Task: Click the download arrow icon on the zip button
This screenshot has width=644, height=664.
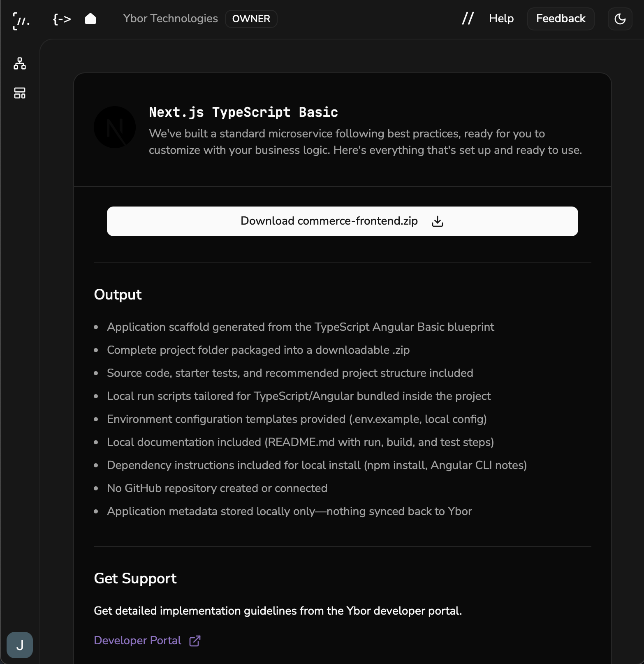Action: 437,221
